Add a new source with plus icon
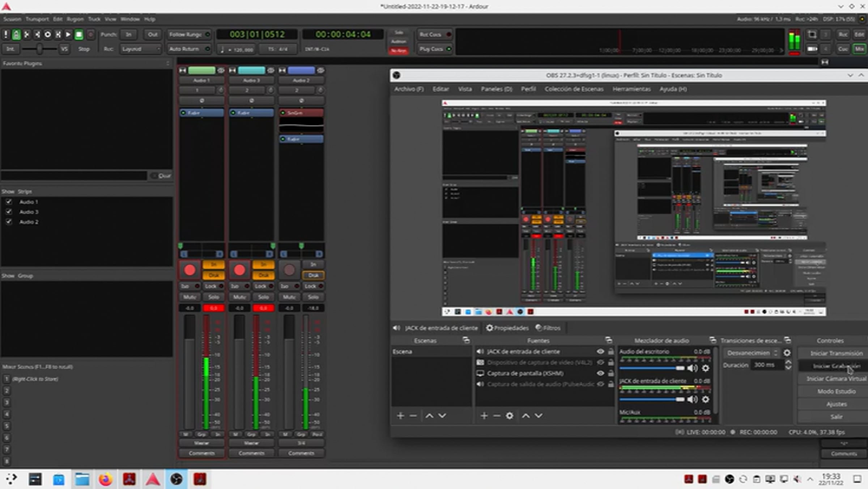Image resolution: width=868 pixels, height=489 pixels. [x=484, y=416]
